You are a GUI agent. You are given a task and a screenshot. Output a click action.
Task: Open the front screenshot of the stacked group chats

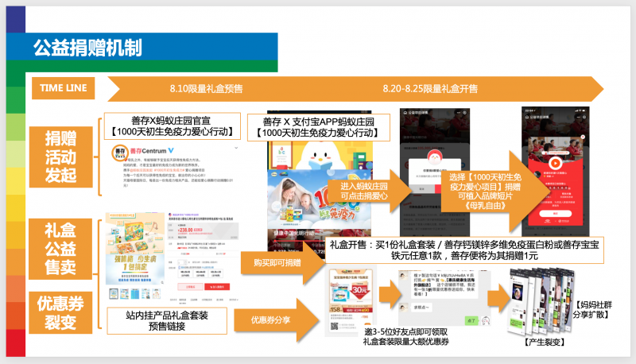518,301
